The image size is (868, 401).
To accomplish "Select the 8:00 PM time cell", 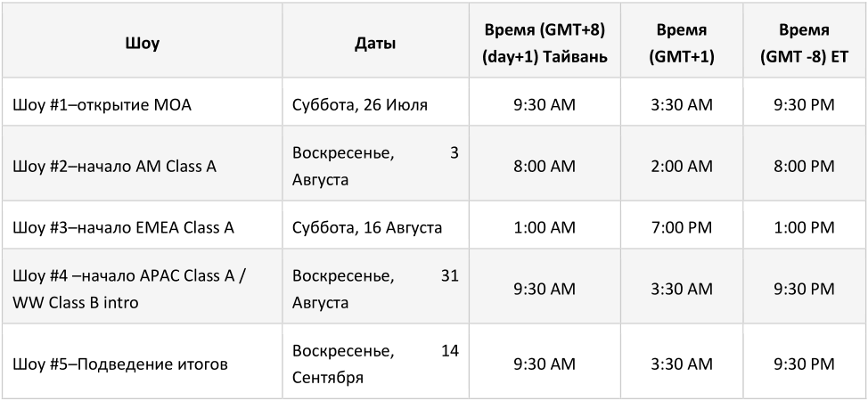I will point(804,166).
